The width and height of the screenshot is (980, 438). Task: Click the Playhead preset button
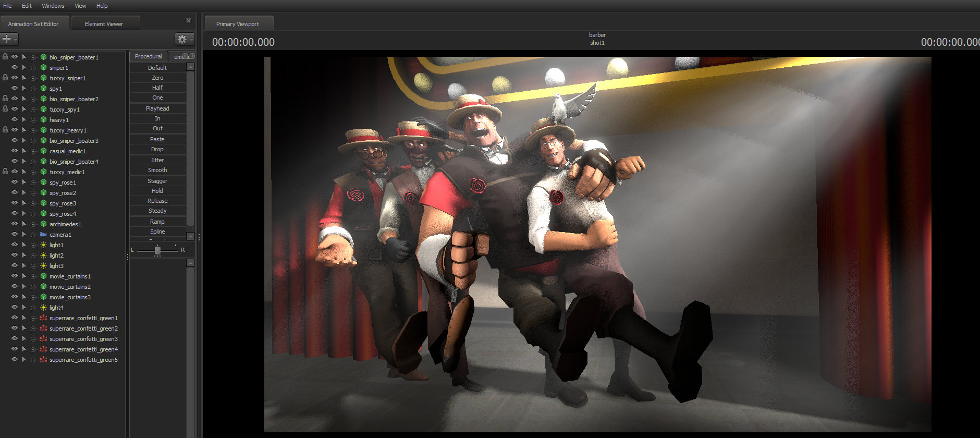[x=157, y=108]
